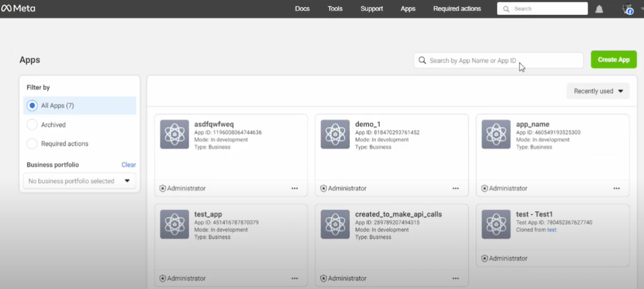Click App ID 460549193525300 text
Screen dimensions: 644x289
click(549, 132)
